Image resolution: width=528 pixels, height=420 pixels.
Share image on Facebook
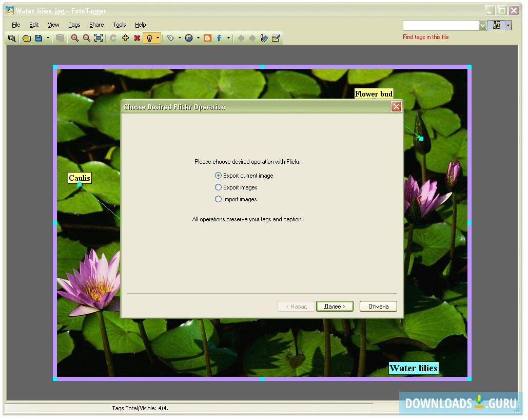218,37
